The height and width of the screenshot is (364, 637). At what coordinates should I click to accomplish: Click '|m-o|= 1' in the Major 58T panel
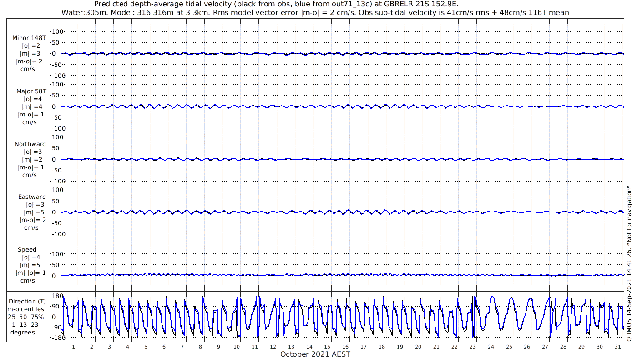[x=30, y=115]
